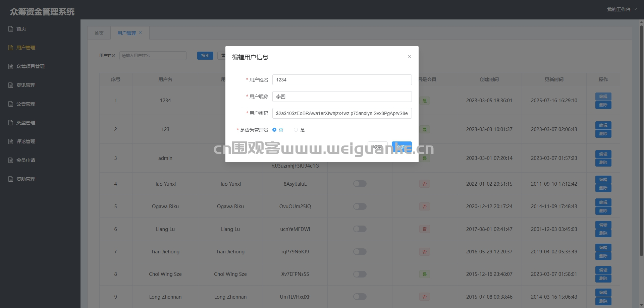This screenshot has width=644, height=308.
Task: Toggle the switch in the Liang Lu row
Action: point(360,229)
